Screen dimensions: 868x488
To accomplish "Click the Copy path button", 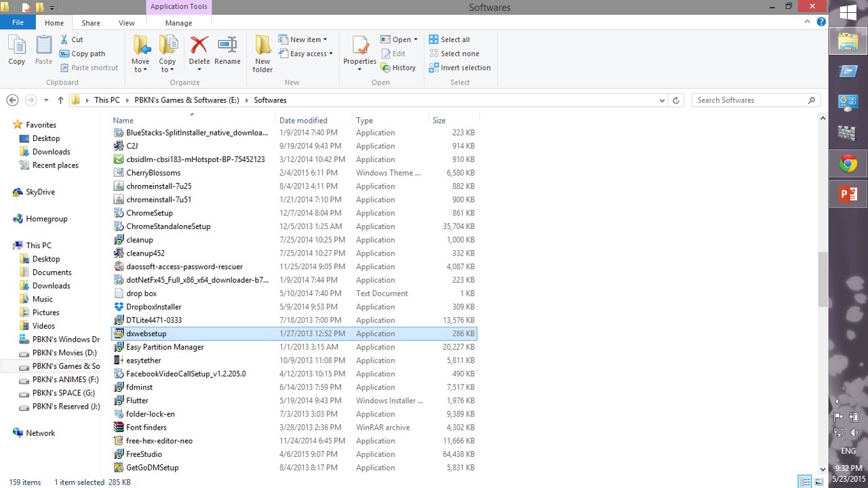I will tap(83, 54).
